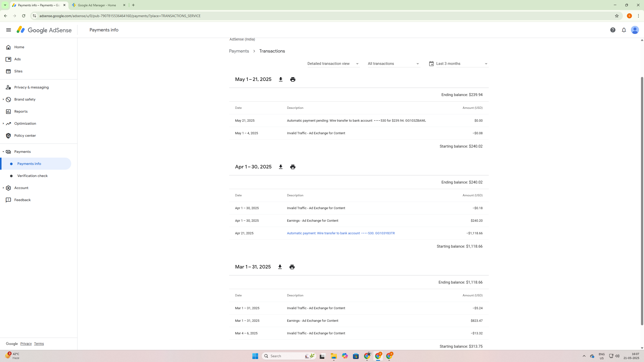The width and height of the screenshot is (644, 362).
Task: Open a new browser tab
Action: coord(133,5)
